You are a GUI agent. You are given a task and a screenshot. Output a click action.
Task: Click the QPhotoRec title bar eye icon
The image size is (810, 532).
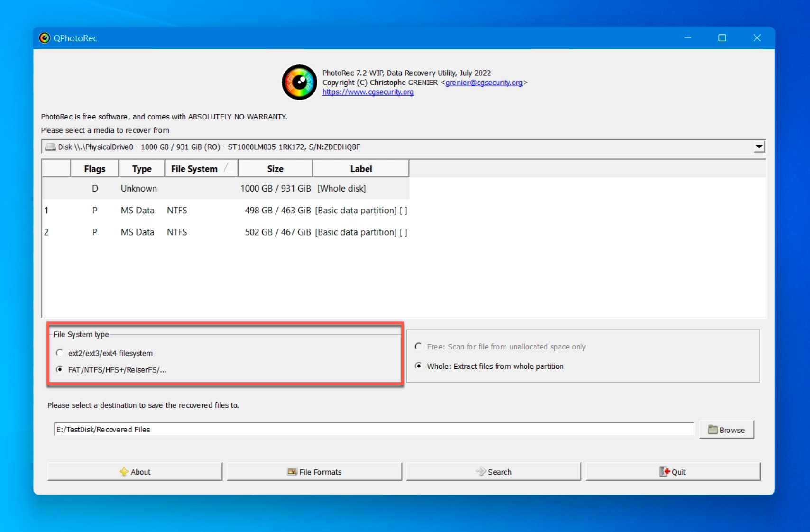click(45, 38)
